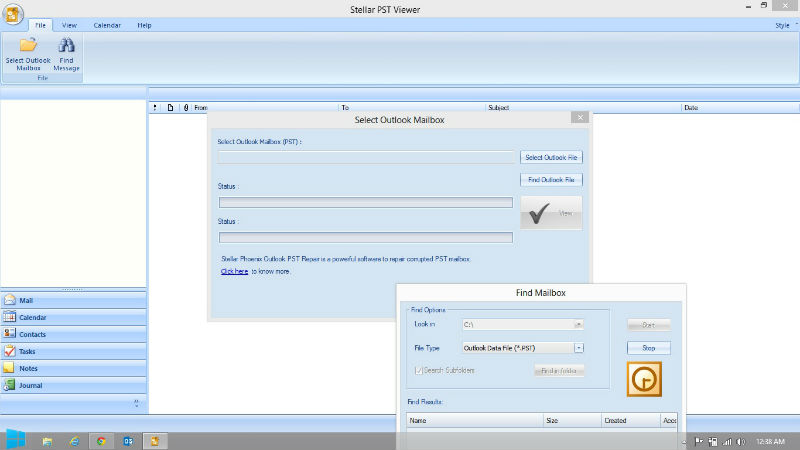This screenshot has width=800, height=450.
Task: Switch to the View ribbon tab
Action: coord(69,25)
